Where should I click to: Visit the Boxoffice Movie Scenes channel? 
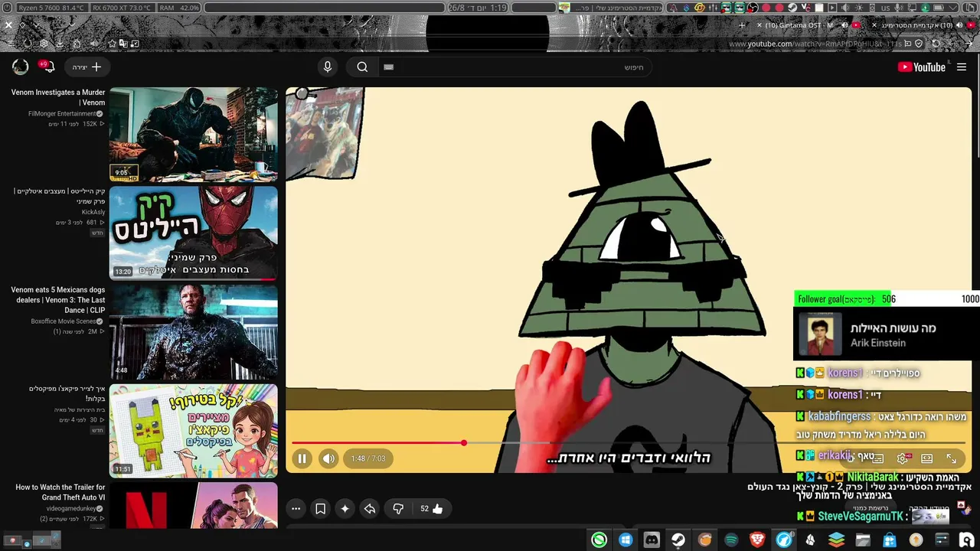tap(64, 321)
